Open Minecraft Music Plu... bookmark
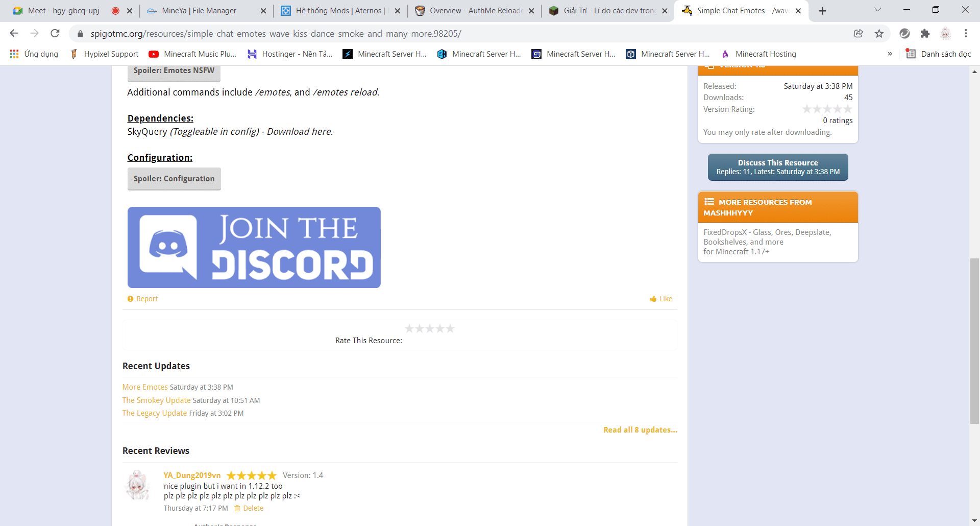 coord(192,54)
